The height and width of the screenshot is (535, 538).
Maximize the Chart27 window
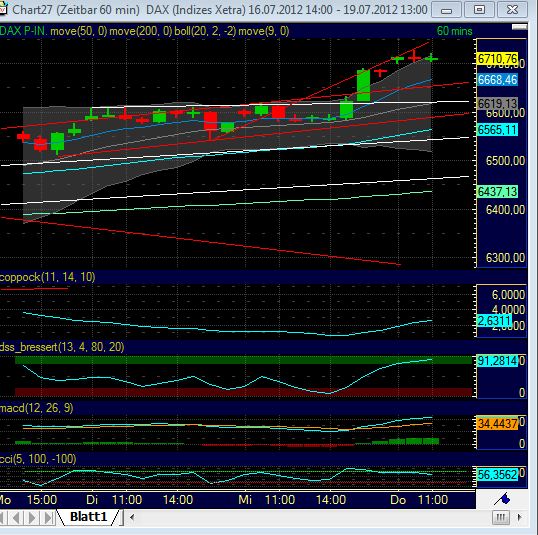click(x=479, y=10)
